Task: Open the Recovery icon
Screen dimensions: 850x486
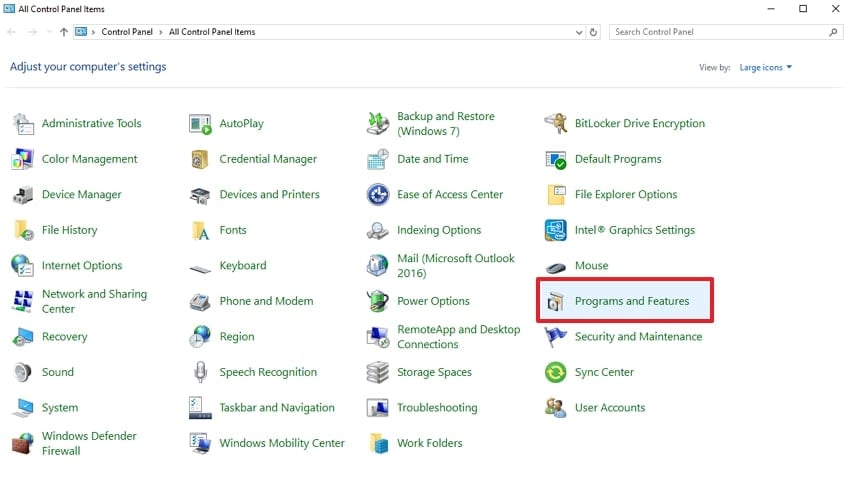Action: (x=23, y=337)
